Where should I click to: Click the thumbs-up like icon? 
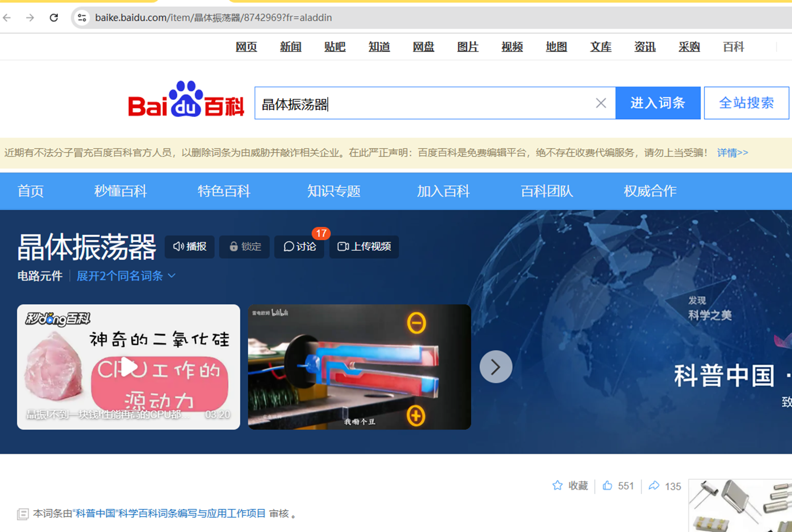tap(607, 485)
